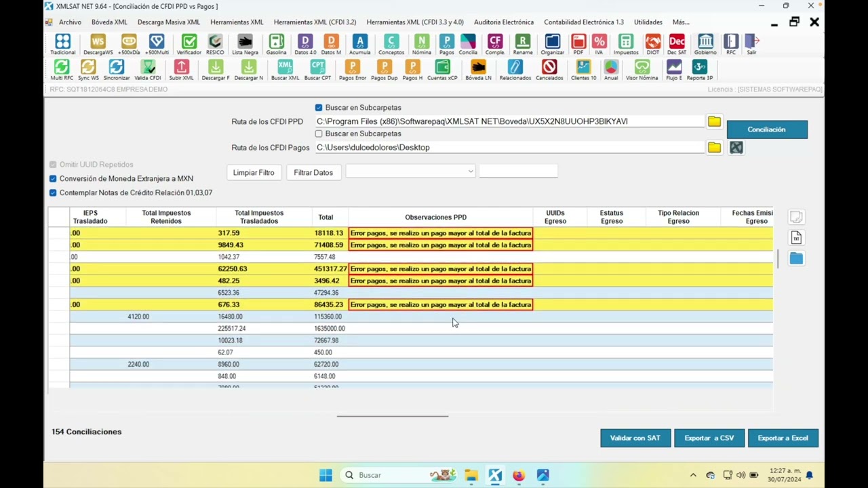Click Exportar a Excel button
Viewport: 868px width, 488px height.
tap(783, 438)
